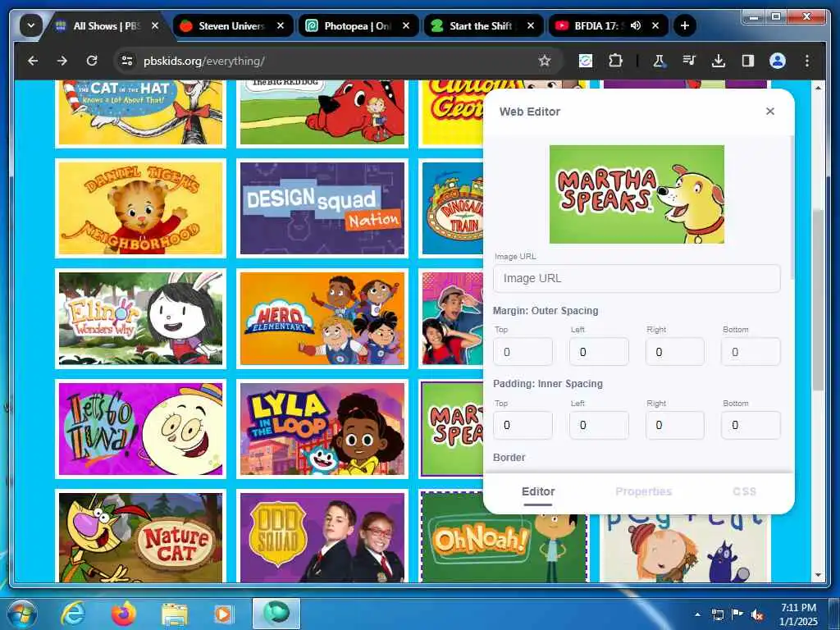Screen dimensions: 840x630
Task: Open the Windows Start menu
Action: pyautogui.click(x=22, y=614)
